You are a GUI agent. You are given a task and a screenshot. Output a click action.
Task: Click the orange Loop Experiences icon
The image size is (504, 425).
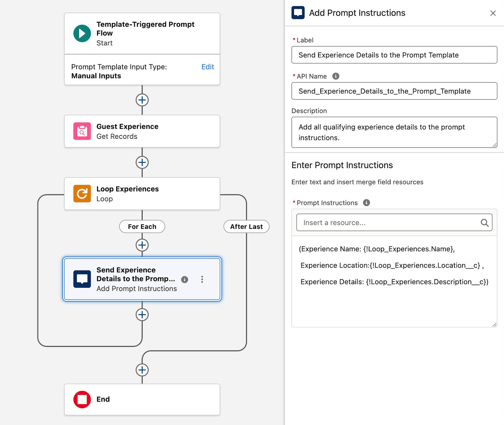(x=82, y=193)
